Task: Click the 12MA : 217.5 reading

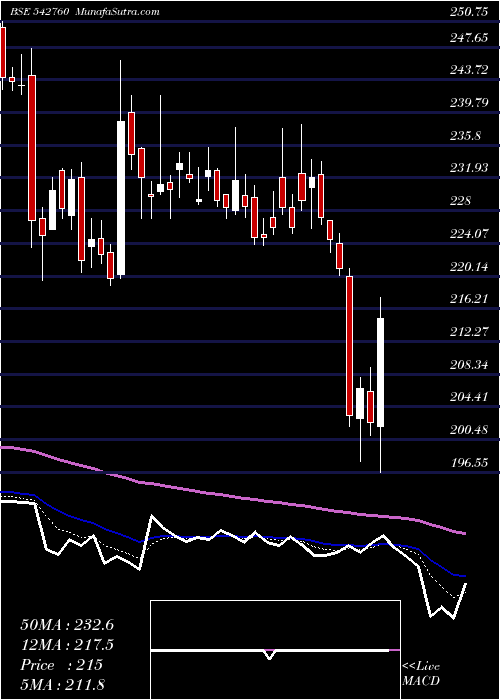Action: pyautogui.click(x=67, y=645)
